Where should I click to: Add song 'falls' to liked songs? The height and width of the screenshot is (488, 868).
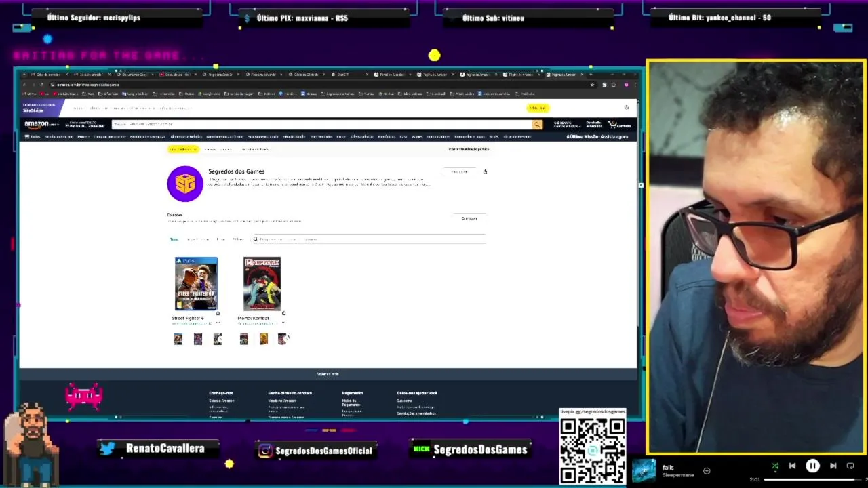click(707, 470)
